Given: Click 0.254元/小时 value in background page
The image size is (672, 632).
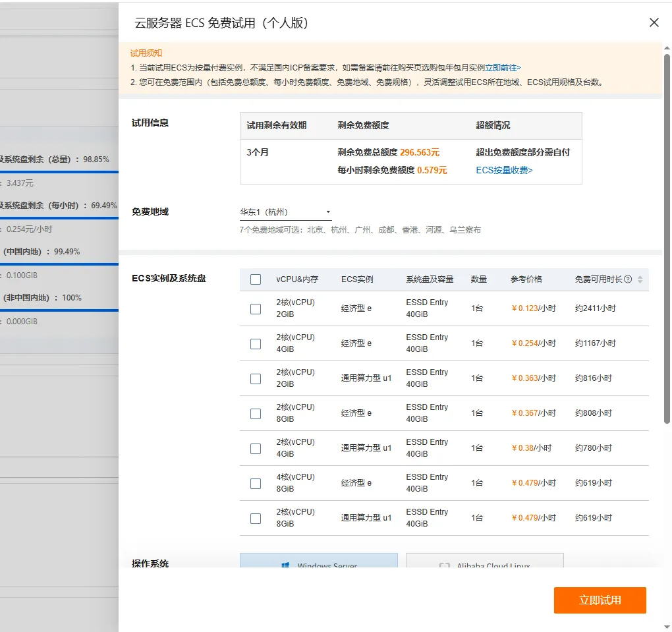Looking at the screenshot, I should point(29,229).
